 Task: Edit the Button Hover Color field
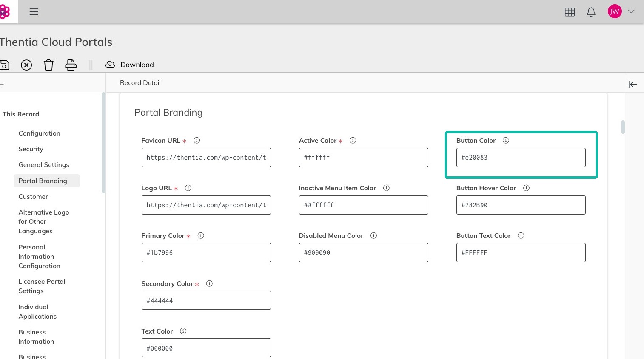click(x=521, y=205)
